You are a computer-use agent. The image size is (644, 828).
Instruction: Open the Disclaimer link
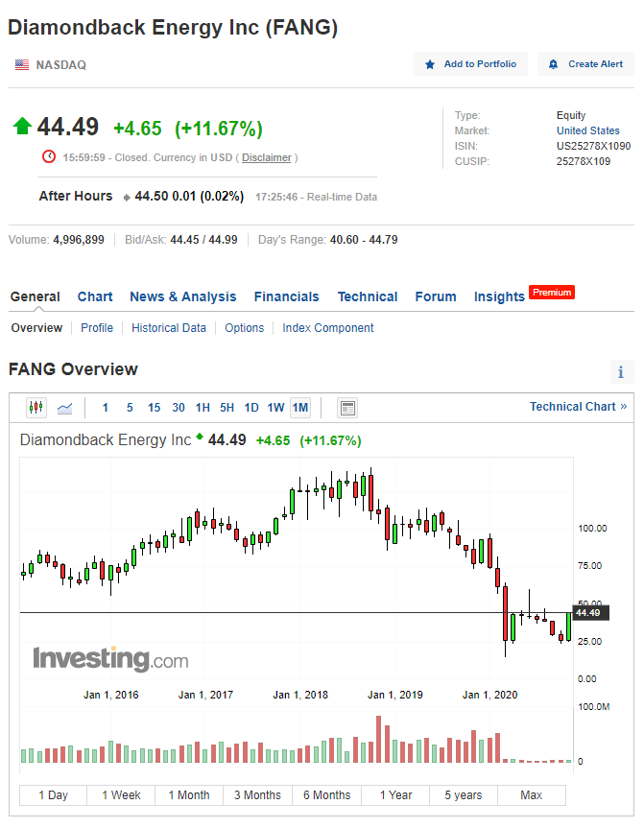tap(266, 157)
